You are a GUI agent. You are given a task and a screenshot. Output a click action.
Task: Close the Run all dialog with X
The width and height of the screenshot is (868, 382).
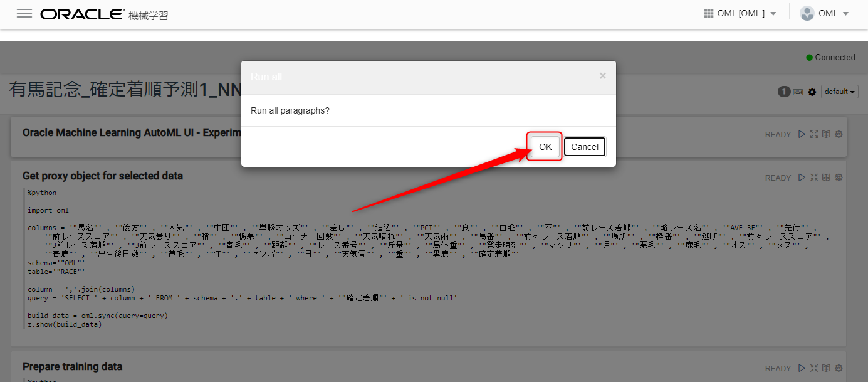pyautogui.click(x=603, y=76)
